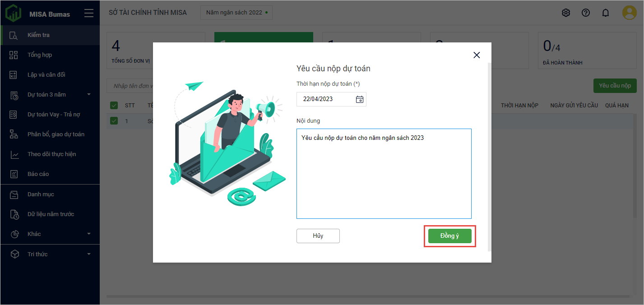The image size is (644, 305).
Task: Click the Lập và cân đối icon
Action: click(x=14, y=75)
